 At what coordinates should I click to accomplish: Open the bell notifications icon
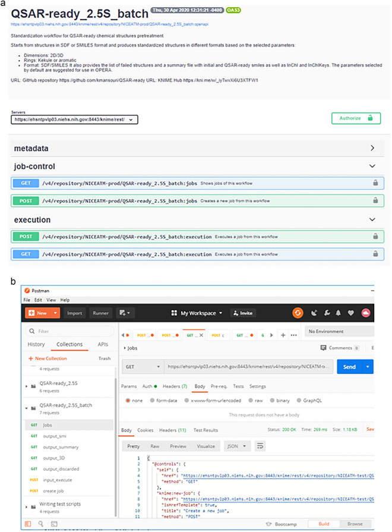tap(338, 313)
